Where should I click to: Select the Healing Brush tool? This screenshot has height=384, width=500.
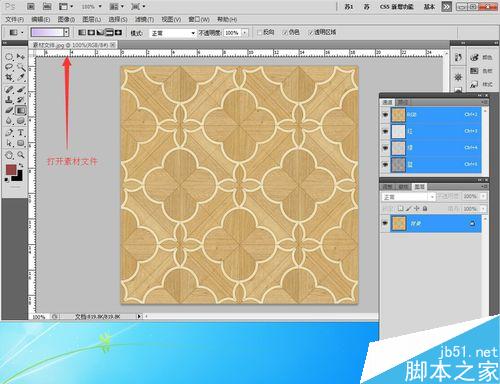[9, 89]
